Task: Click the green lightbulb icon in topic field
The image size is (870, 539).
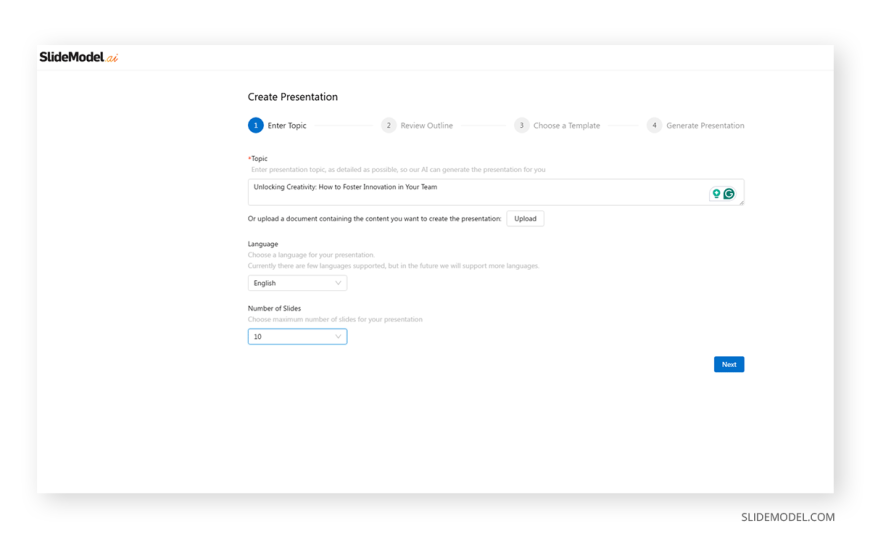Action: 716,194
